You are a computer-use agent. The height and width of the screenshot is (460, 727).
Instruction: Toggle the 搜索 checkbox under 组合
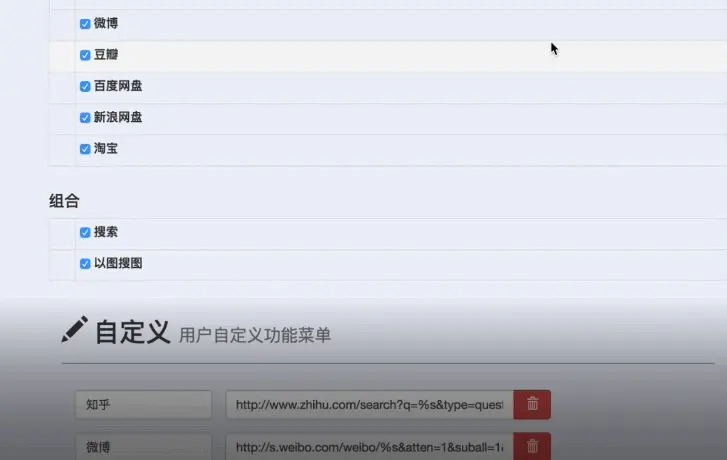85,232
